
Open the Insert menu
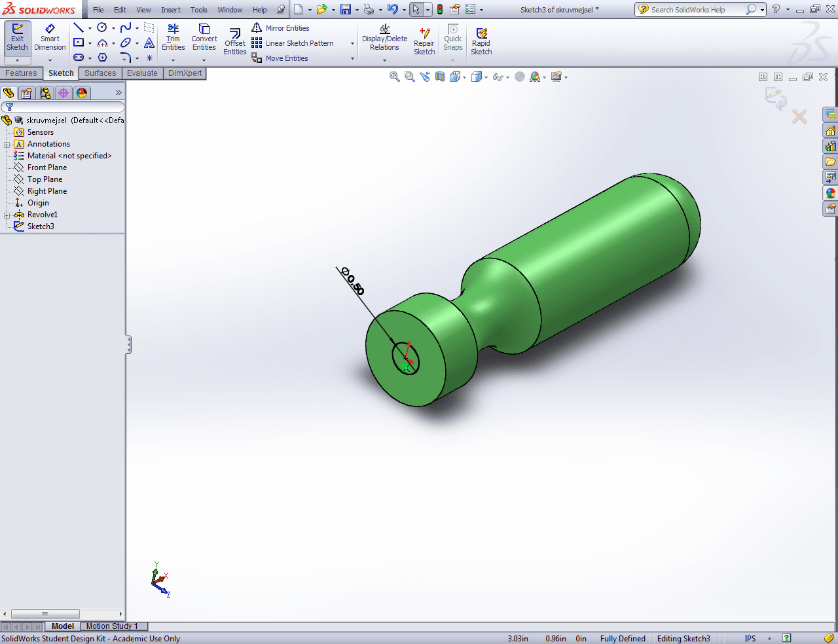click(171, 10)
